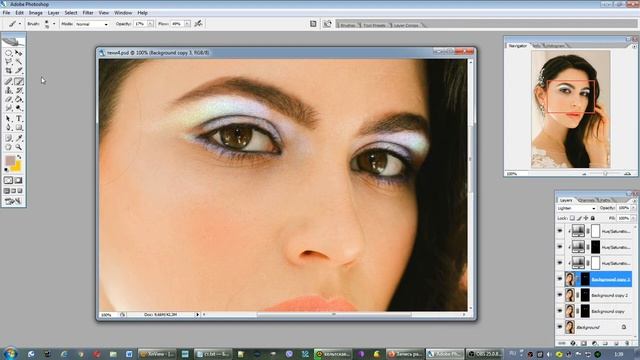
Task: Select the Clone Stamp tool
Action: tap(8, 90)
